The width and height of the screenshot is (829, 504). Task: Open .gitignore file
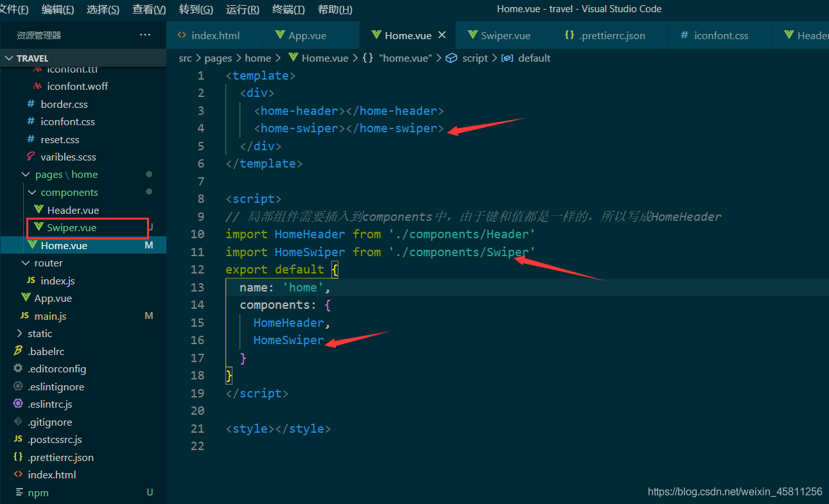pos(49,422)
